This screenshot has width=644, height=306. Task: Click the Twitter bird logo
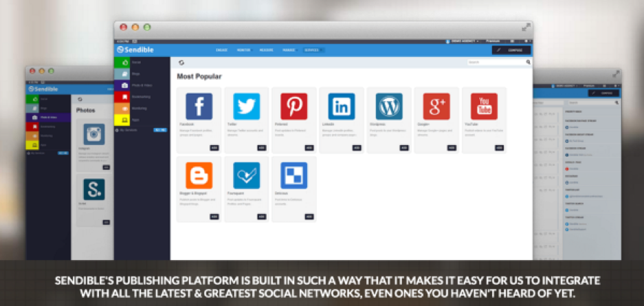click(x=247, y=107)
